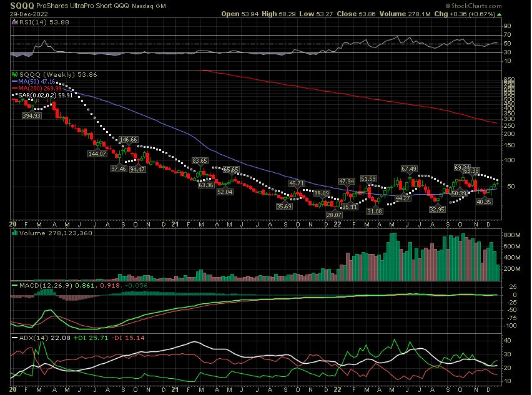Click the 35.69 price annotation

(x=284, y=206)
